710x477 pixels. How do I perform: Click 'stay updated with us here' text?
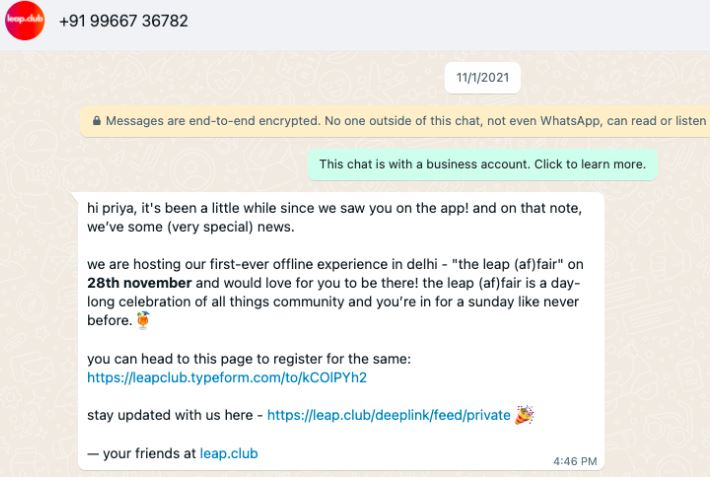pyautogui.click(x=170, y=415)
